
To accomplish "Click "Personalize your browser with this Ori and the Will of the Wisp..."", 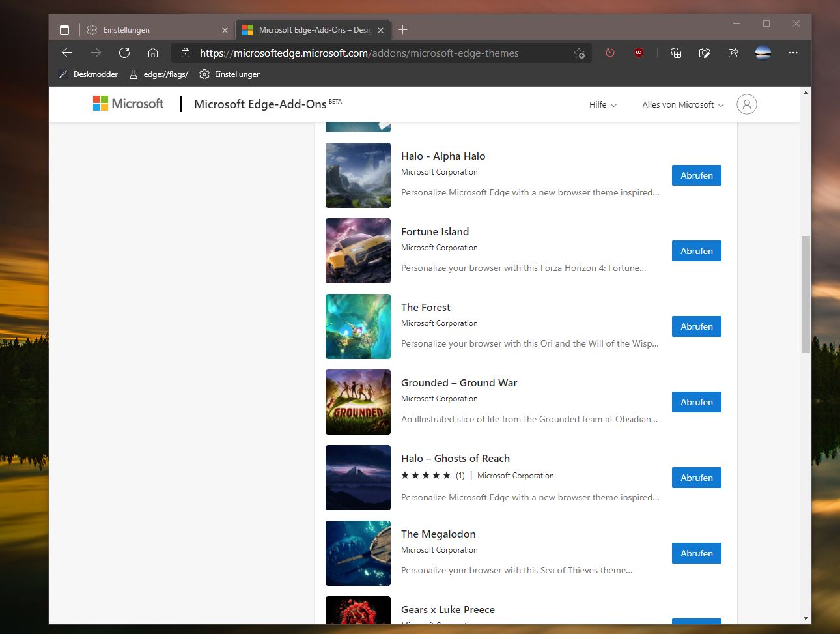I will (x=530, y=344).
